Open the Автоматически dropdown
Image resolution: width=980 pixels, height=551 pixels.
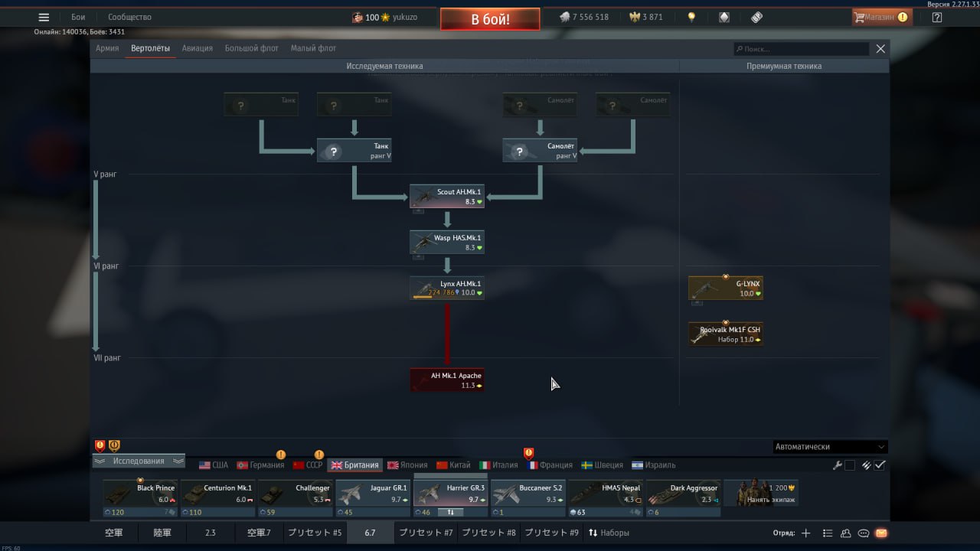(x=831, y=446)
